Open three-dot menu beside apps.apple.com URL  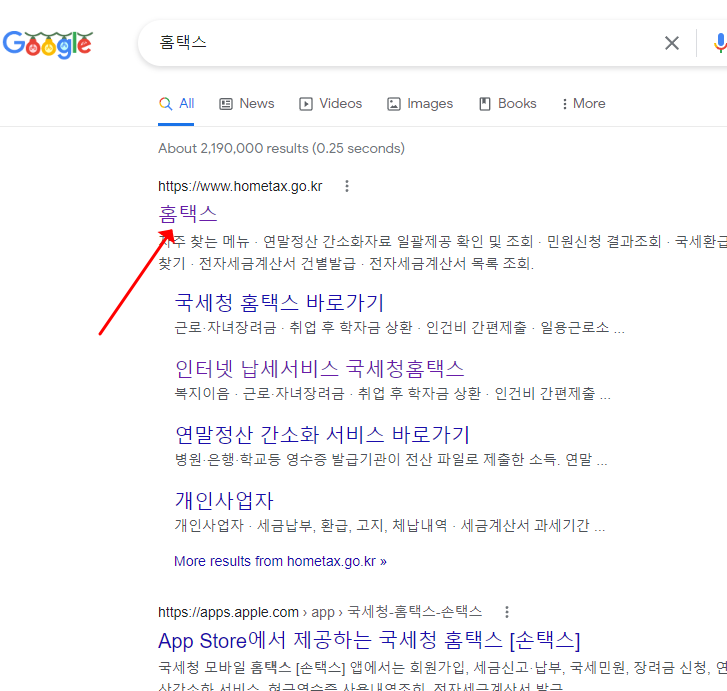[507, 612]
